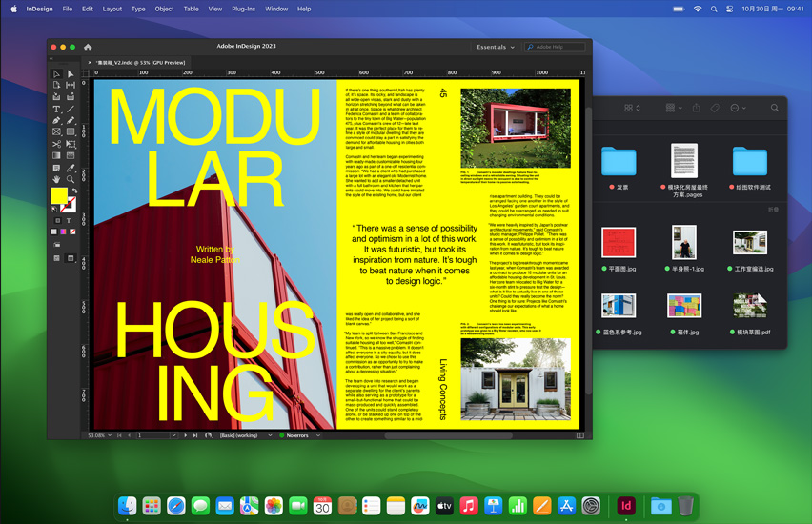
Task: Click the Rectangle Frame tool
Action: pyautogui.click(x=56, y=132)
